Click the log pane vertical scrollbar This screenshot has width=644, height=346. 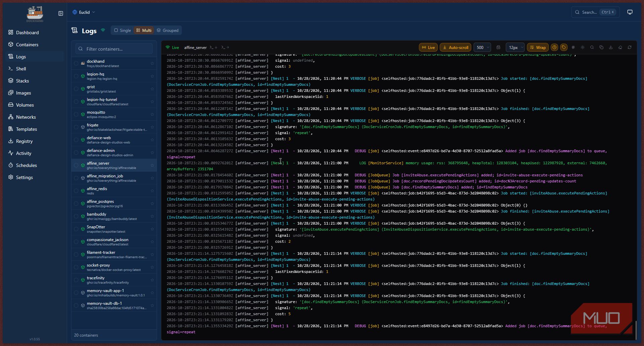(x=636, y=330)
